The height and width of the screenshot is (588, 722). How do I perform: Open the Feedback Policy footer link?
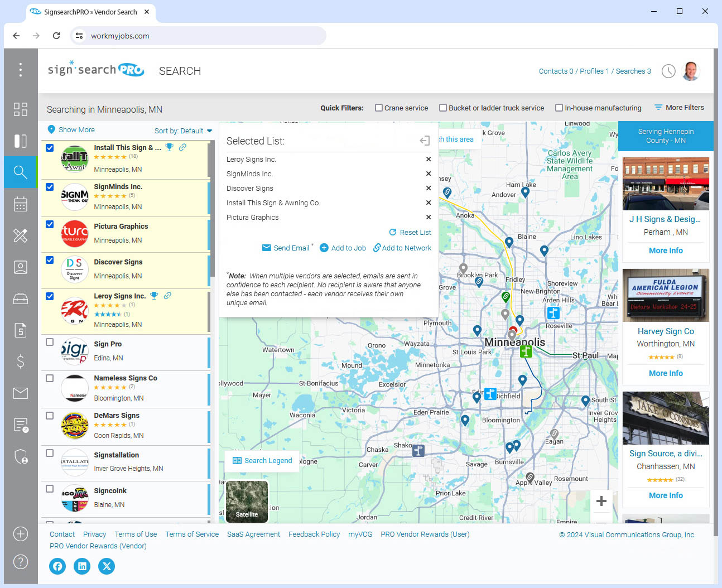314,534
